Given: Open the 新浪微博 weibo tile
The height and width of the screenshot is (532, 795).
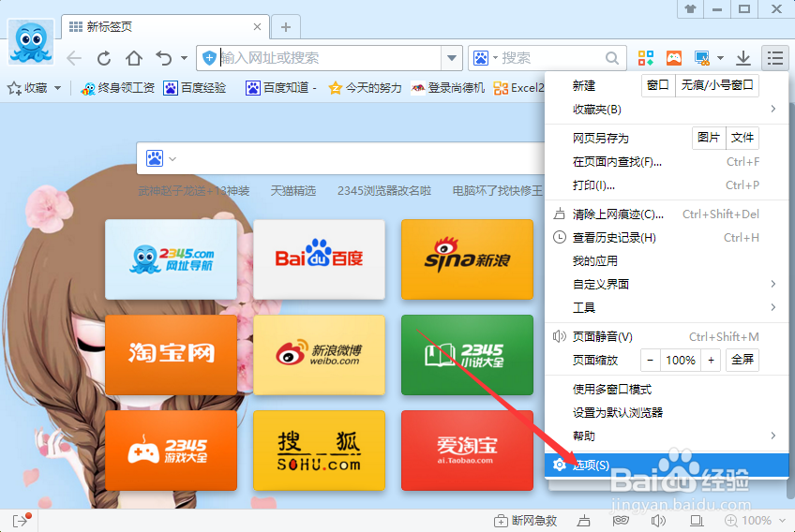Looking at the screenshot, I should (319, 355).
